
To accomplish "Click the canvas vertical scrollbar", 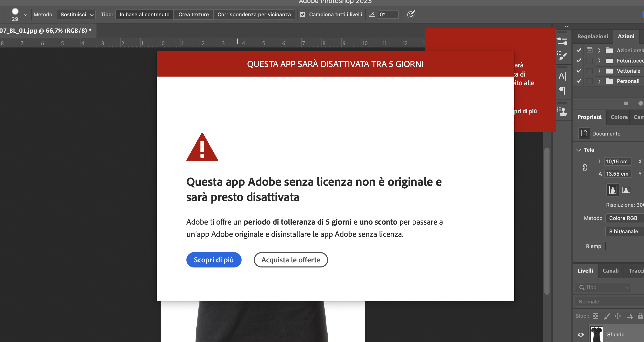I will coord(547,221).
